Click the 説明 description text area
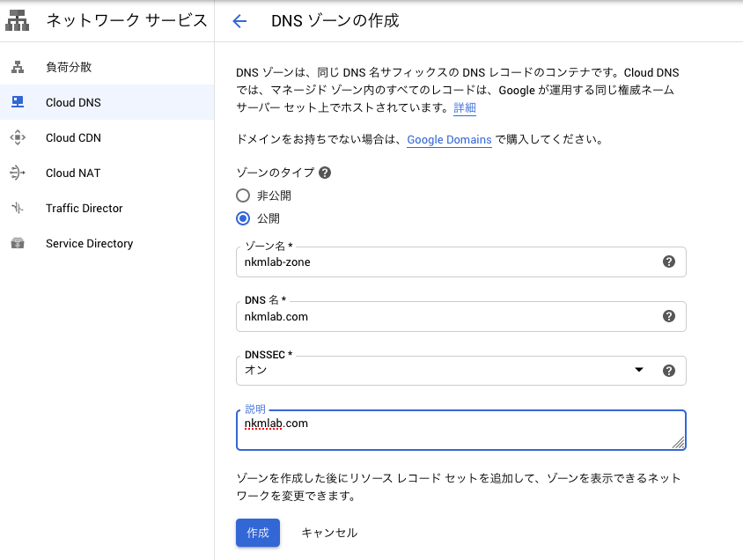This screenshot has height=560, width=743. point(461,430)
